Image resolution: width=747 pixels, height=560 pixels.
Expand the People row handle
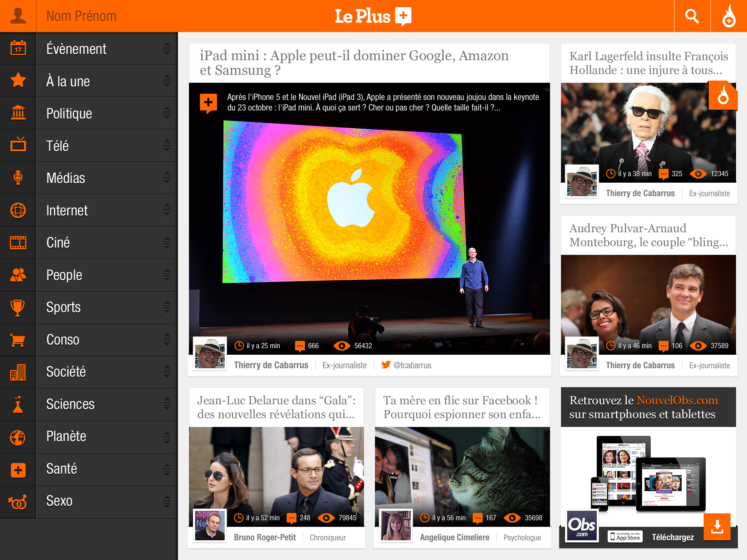(167, 275)
